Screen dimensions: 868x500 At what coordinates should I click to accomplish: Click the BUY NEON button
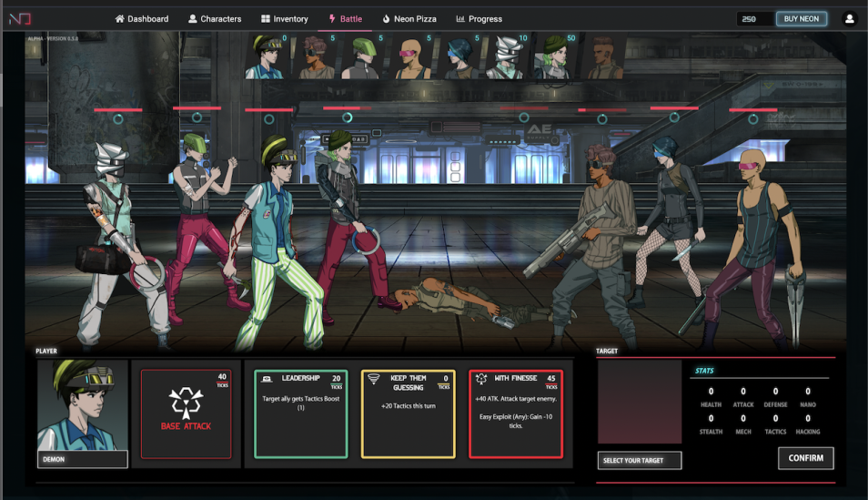801,19
